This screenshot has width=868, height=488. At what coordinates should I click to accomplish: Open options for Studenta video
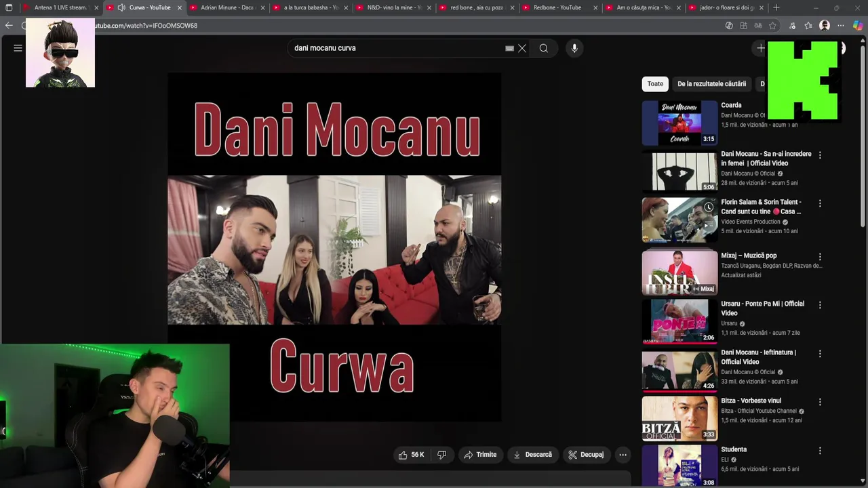point(820,451)
